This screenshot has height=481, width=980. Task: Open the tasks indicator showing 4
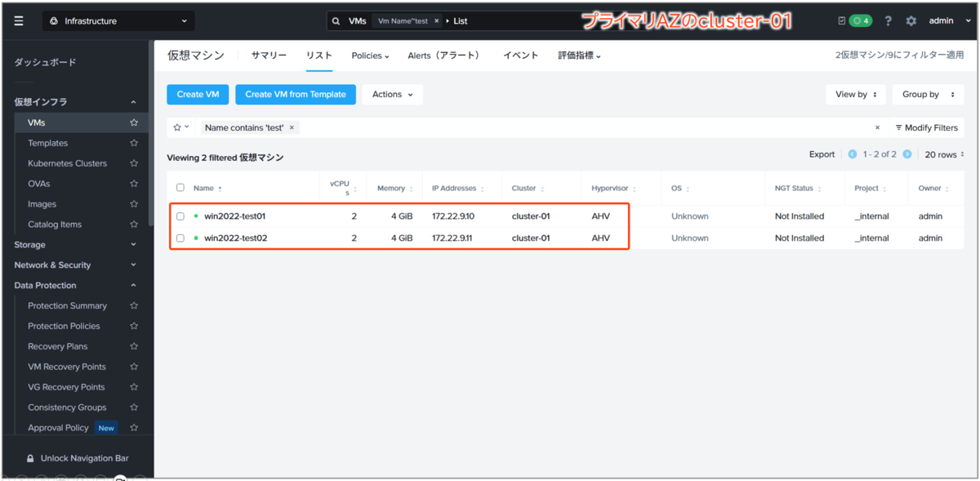pos(860,20)
